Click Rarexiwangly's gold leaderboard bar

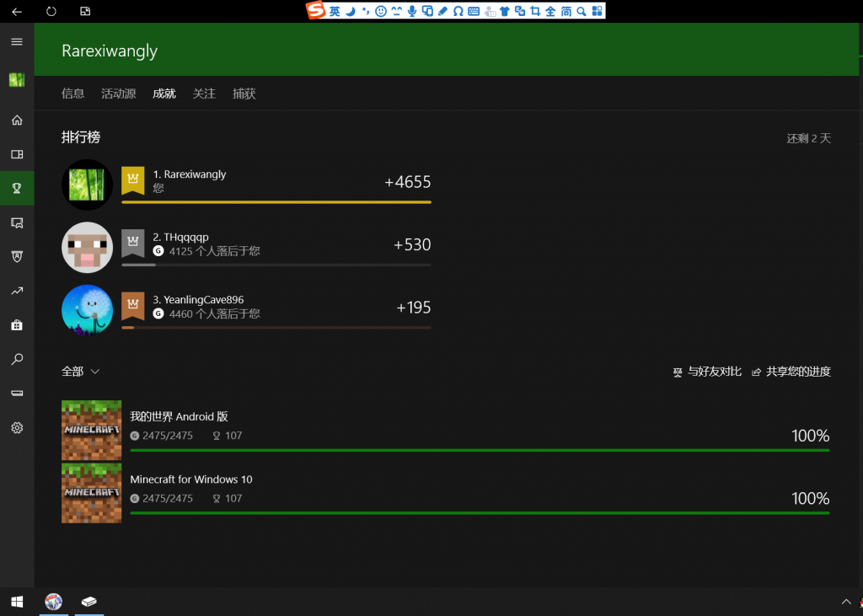pos(276,202)
